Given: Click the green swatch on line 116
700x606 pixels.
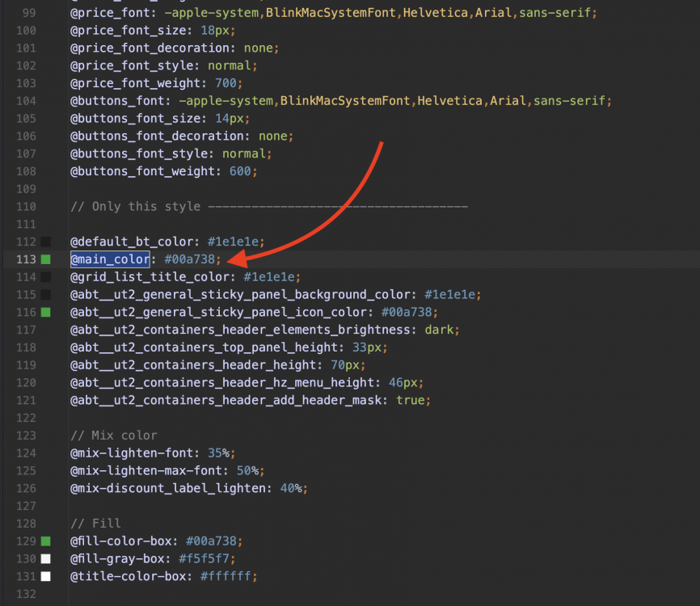Looking at the screenshot, I should pos(46,312).
